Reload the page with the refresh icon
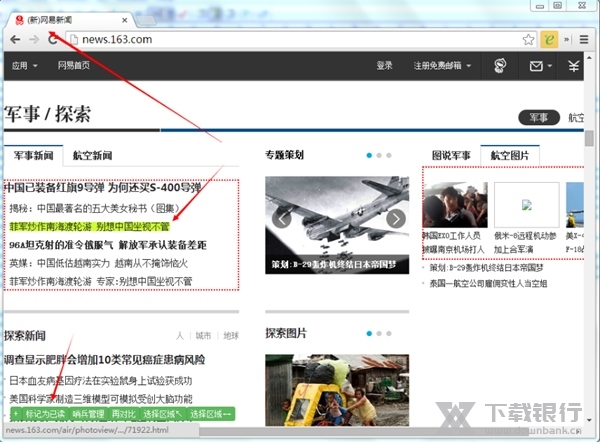The height and width of the screenshot is (444, 600). coord(53,39)
